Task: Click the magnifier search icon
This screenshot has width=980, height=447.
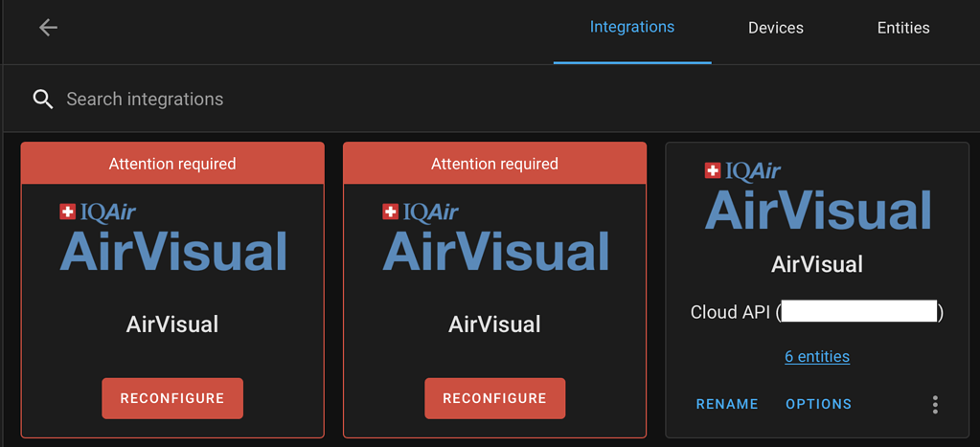Action: pos(43,99)
